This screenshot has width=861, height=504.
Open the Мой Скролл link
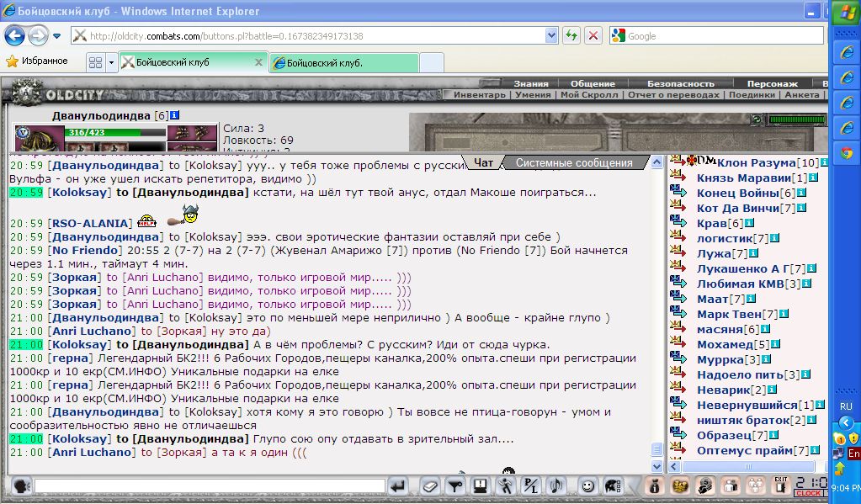(589, 94)
